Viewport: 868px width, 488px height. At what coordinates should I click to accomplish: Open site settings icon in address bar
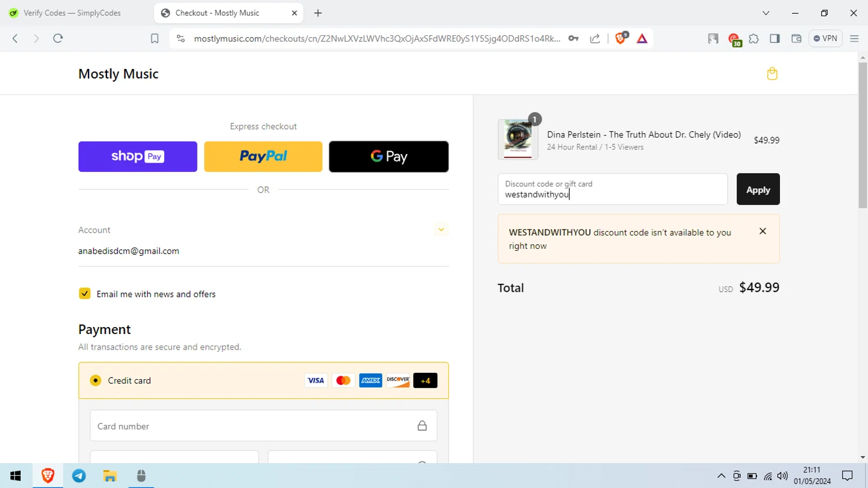click(x=181, y=38)
